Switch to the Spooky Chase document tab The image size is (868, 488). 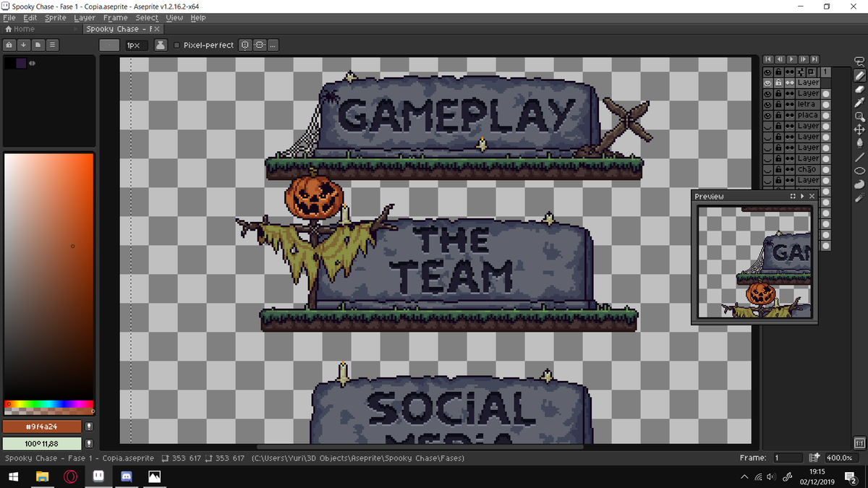[x=123, y=29]
